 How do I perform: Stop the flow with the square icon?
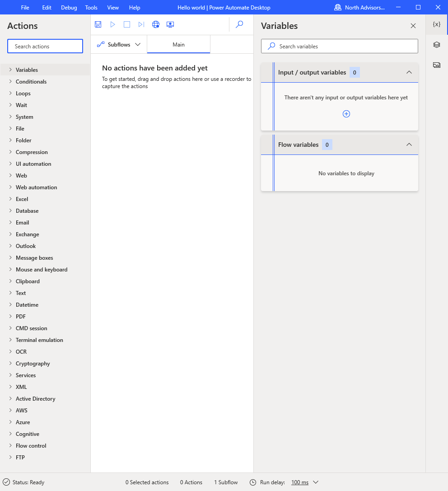point(127,24)
